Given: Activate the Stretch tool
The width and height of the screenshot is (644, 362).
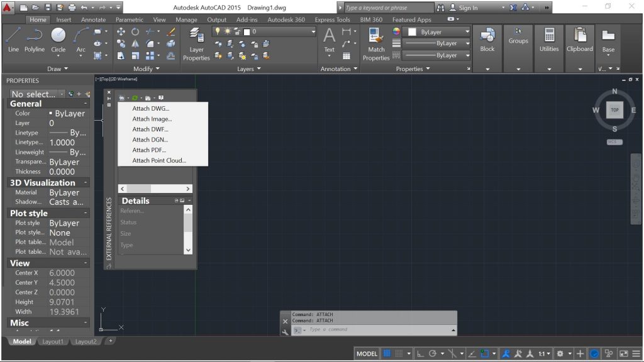Looking at the screenshot, I should [x=121, y=55].
